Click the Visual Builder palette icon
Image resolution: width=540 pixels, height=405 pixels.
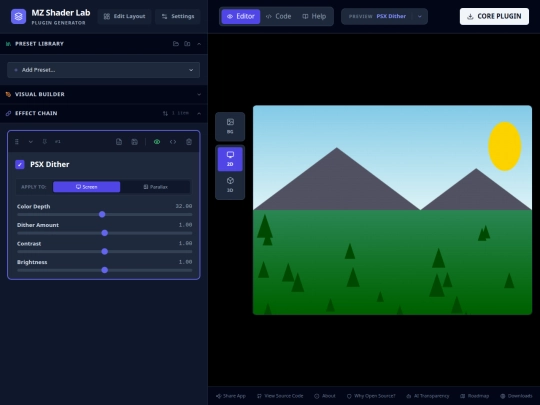[x=8, y=94]
